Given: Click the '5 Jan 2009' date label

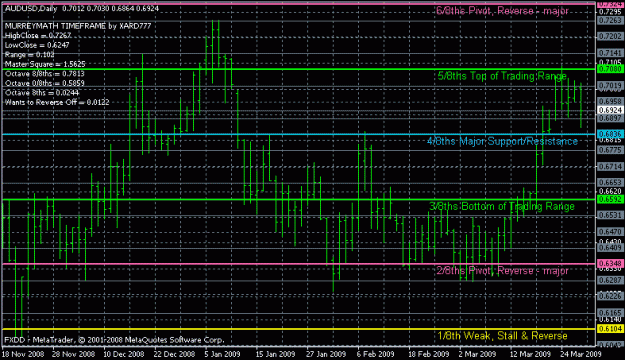Looking at the screenshot, I should pyautogui.click(x=222, y=354).
